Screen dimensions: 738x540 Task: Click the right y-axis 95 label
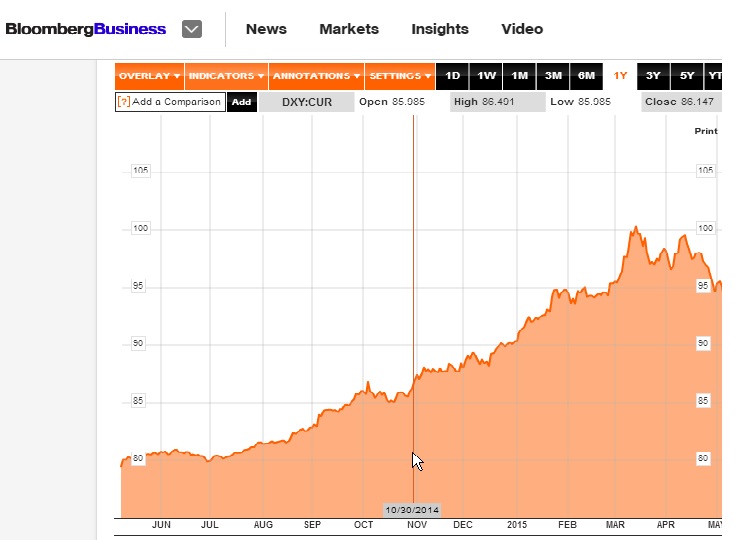pyautogui.click(x=703, y=286)
